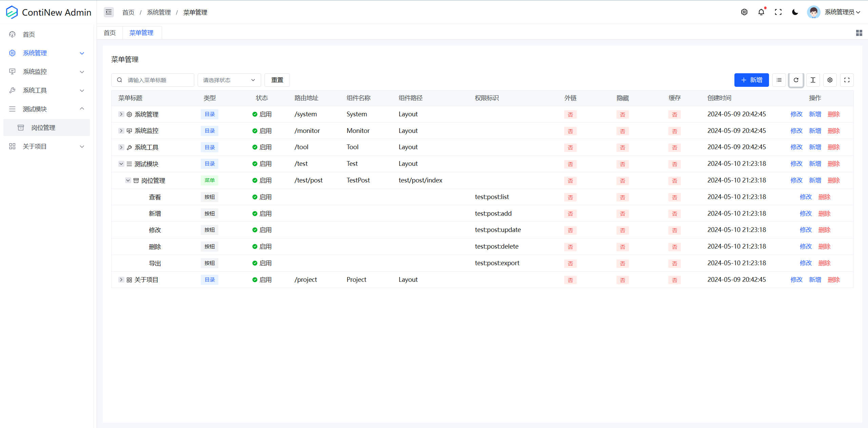868x428 pixels.
Task: Click the search magnifier icon
Action: point(119,80)
